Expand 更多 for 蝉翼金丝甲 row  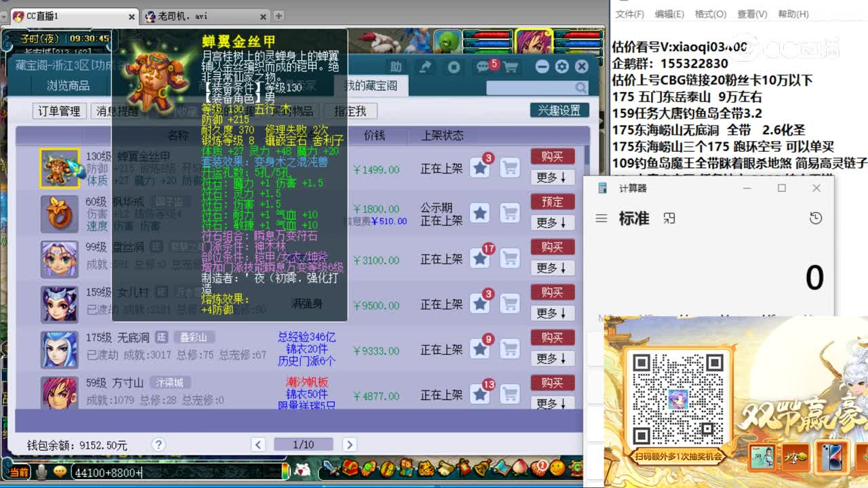point(552,177)
